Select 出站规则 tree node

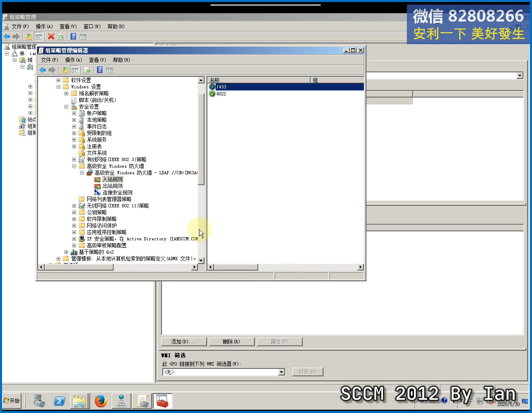(112, 186)
